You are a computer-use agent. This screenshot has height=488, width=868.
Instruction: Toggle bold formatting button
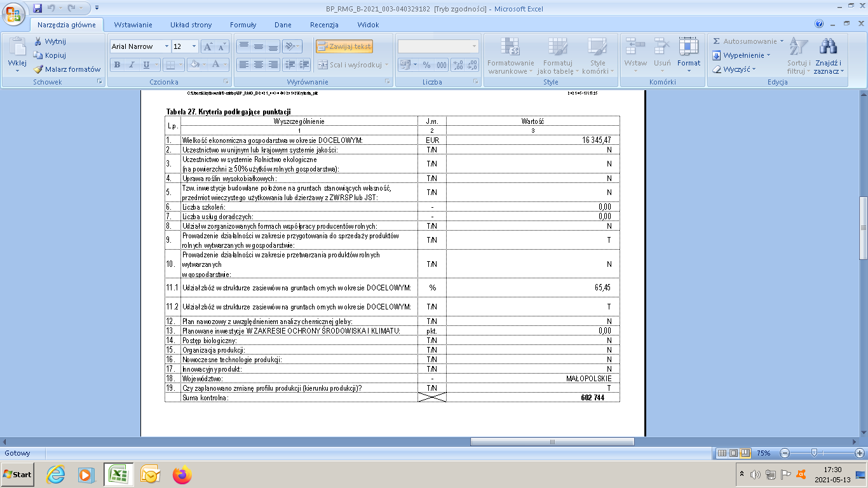click(x=117, y=65)
